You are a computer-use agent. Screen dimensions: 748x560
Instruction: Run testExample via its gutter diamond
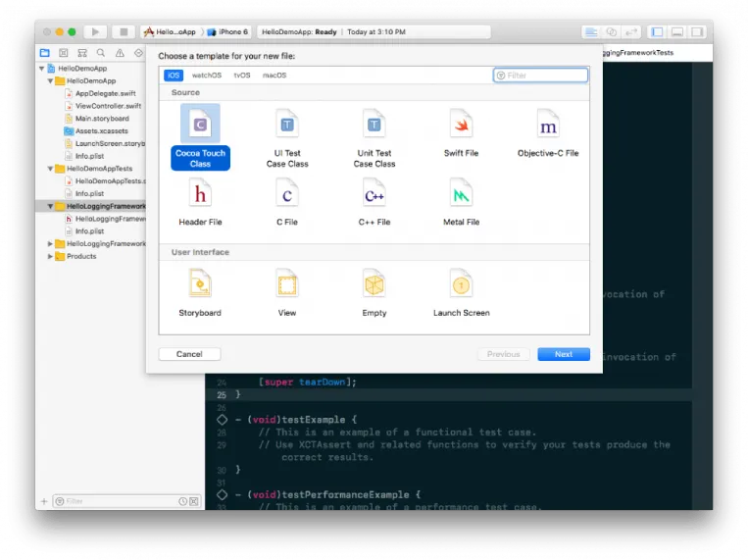point(222,420)
